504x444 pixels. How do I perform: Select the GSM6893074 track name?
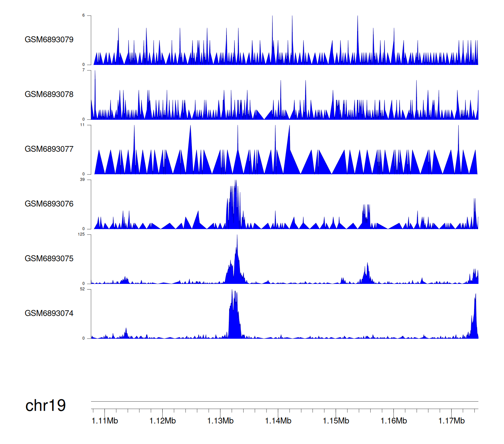click(x=49, y=313)
